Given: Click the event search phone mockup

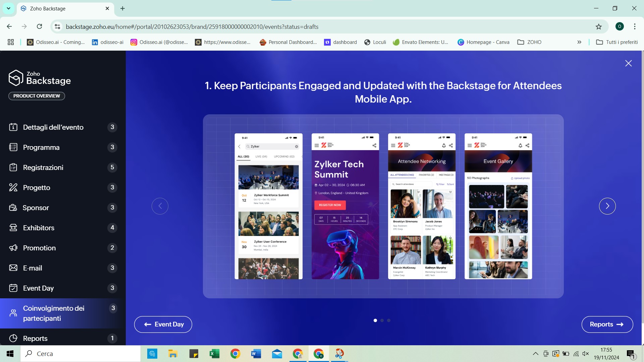Looking at the screenshot, I should (268, 206).
